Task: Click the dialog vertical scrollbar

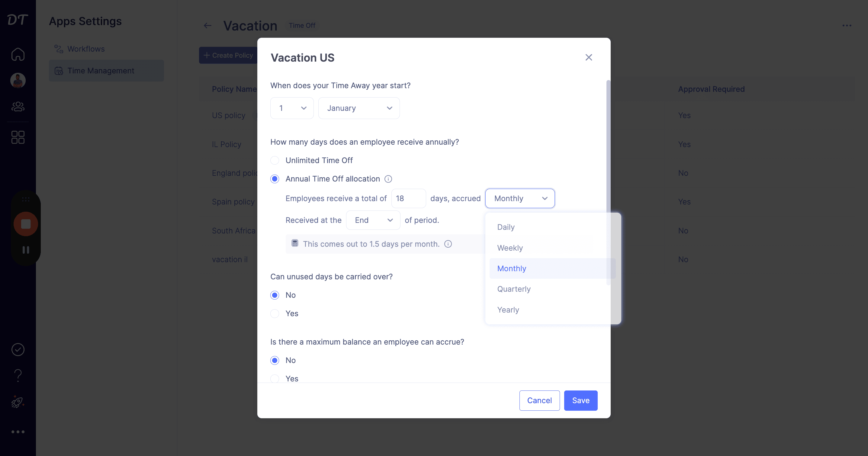Action: click(x=608, y=182)
